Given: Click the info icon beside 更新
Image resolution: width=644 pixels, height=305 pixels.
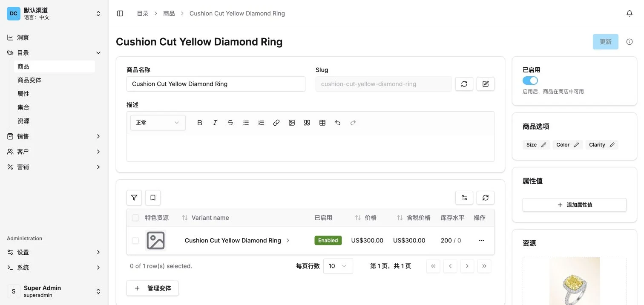Looking at the screenshot, I should click(630, 42).
